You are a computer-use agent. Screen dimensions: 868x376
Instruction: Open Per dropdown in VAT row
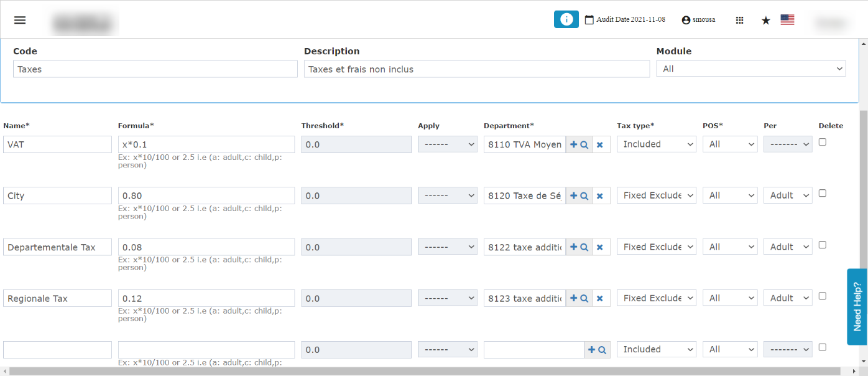point(788,144)
